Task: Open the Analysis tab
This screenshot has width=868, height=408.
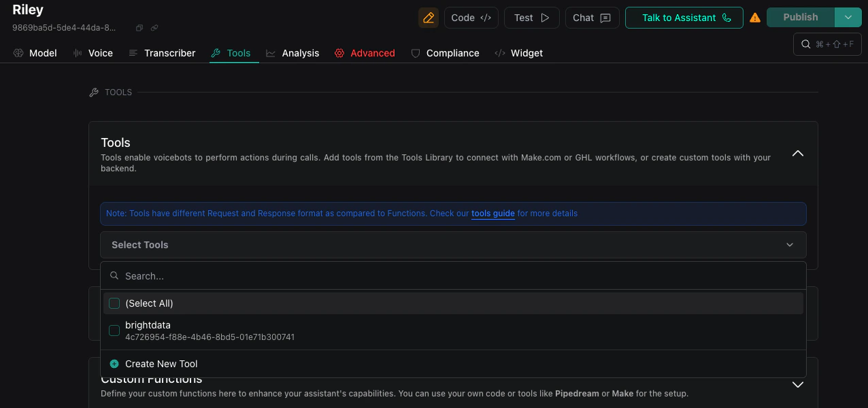Action: (301, 52)
